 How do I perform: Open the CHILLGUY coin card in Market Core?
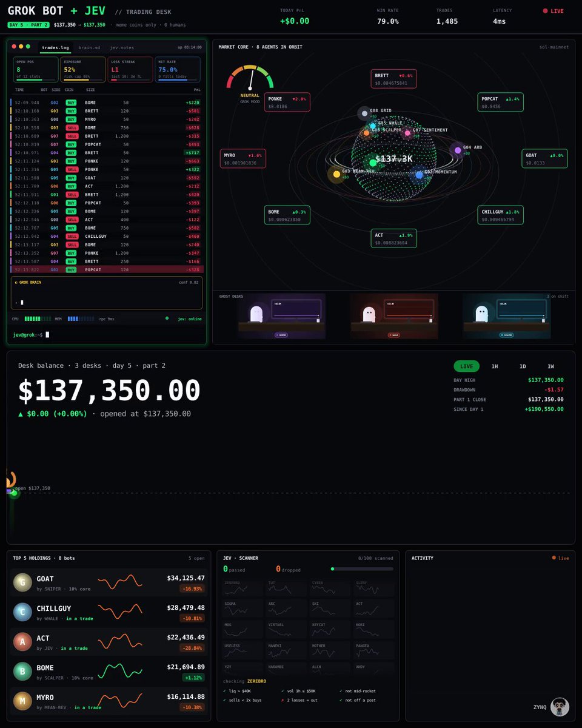pyautogui.click(x=500, y=215)
